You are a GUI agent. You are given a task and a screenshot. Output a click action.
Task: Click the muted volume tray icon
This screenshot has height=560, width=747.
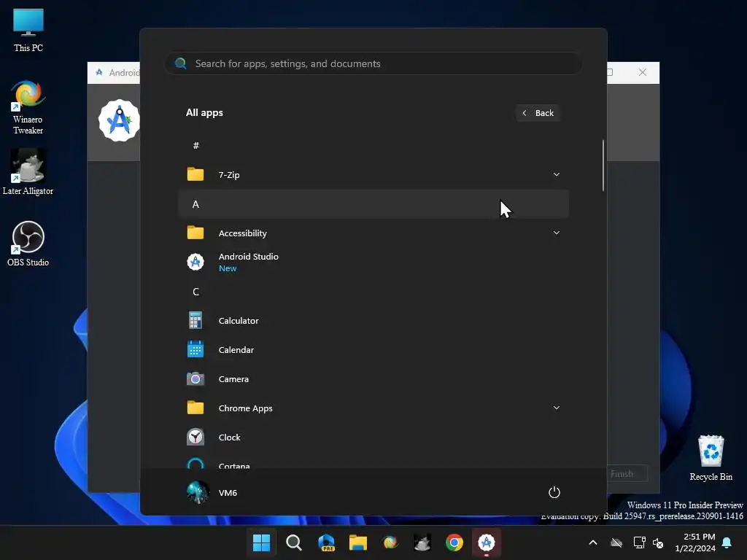pyautogui.click(x=658, y=542)
